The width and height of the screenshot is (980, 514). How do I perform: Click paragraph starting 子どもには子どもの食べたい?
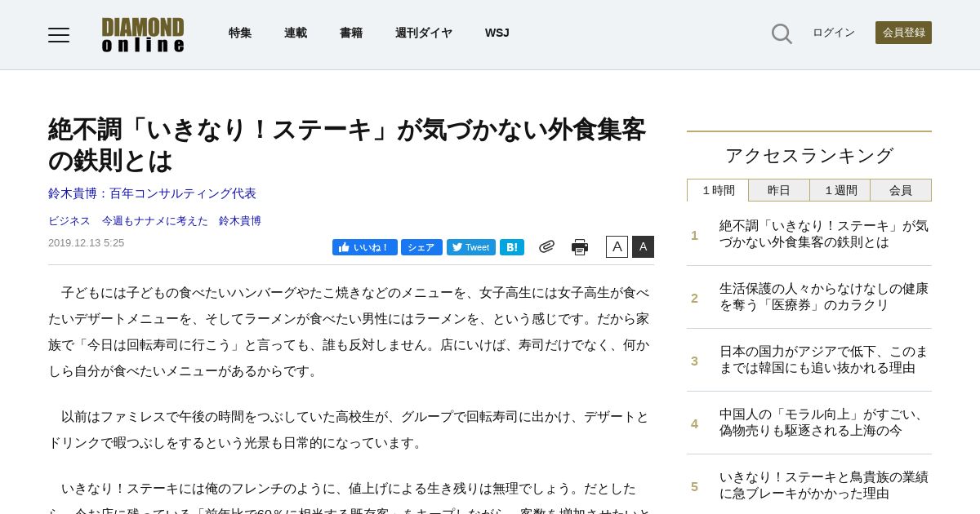coord(350,332)
